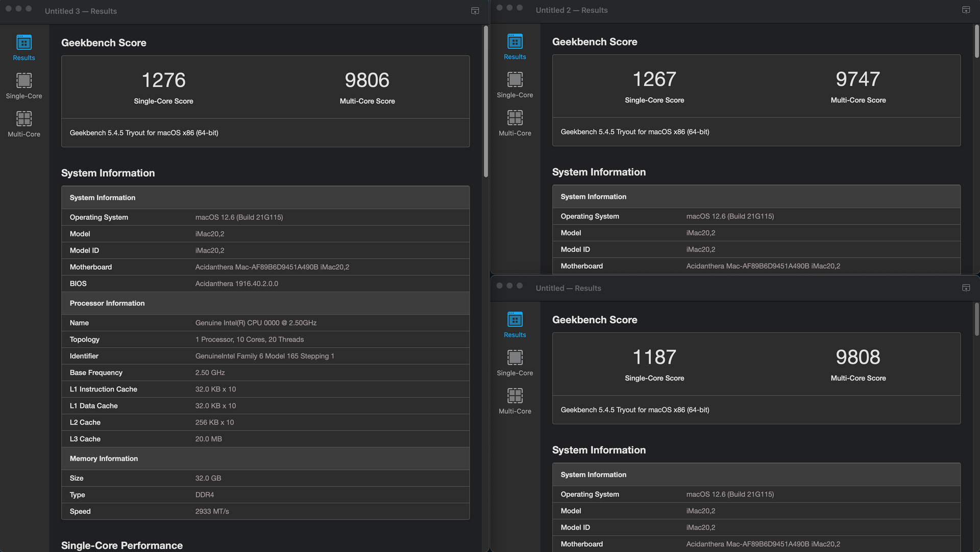Click multi-core score 9806
The width and height of the screenshot is (980, 552).
pyautogui.click(x=367, y=80)
